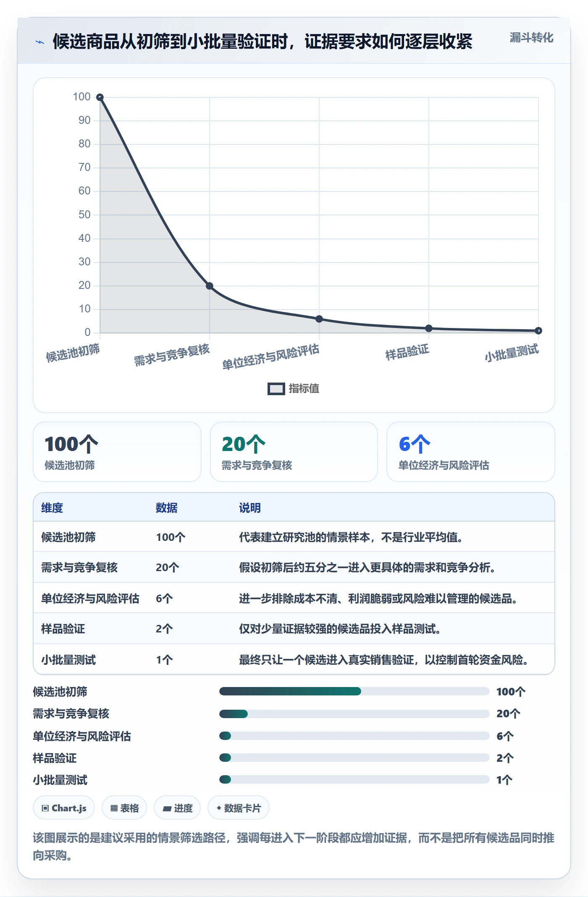
Task: Open the 6个 单位经济与风险评估 data card
Action: [471, 452]
